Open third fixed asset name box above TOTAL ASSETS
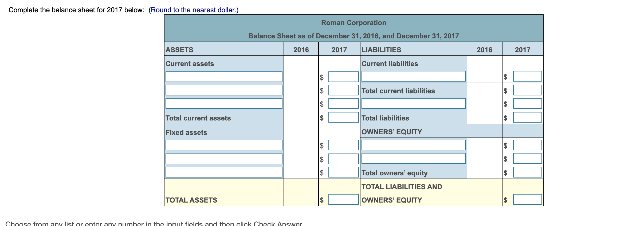Screen dimensions: 644x226 (x=224, y=172)
